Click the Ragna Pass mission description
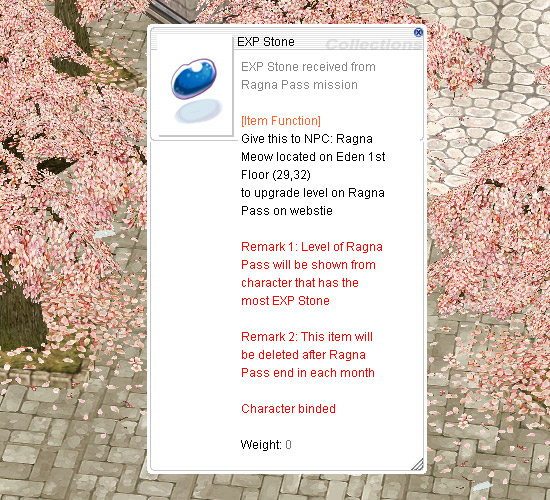The height and width of the screenshot is (500, 550). coord(308,75)
